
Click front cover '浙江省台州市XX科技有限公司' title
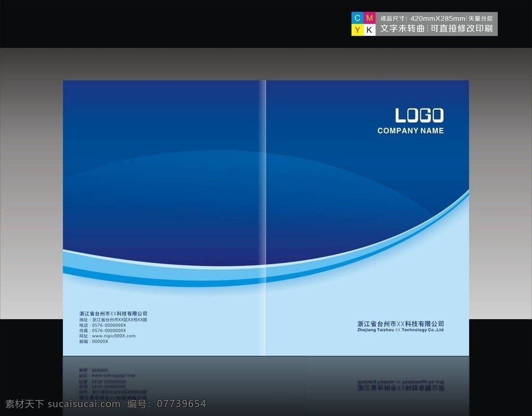tap(401, 323)
